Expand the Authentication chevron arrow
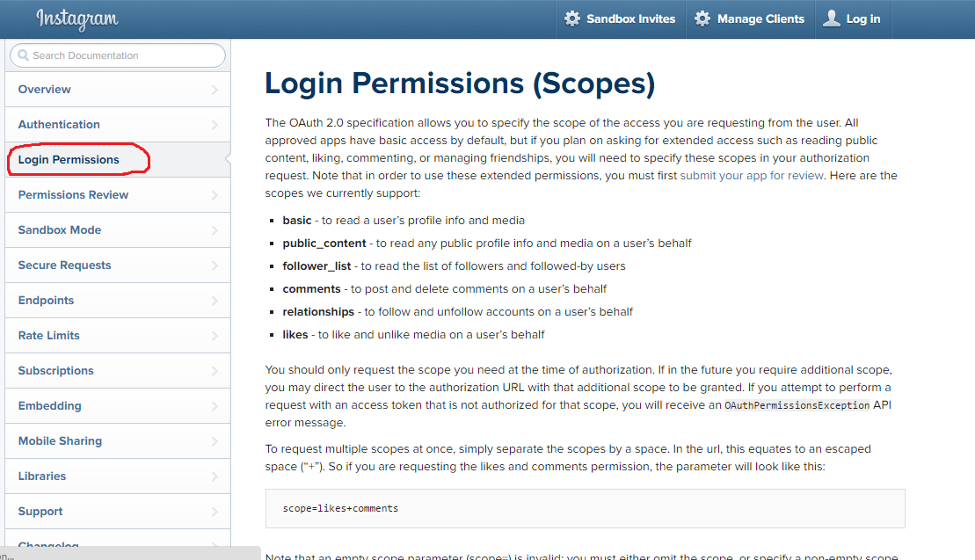 point(215,125)
